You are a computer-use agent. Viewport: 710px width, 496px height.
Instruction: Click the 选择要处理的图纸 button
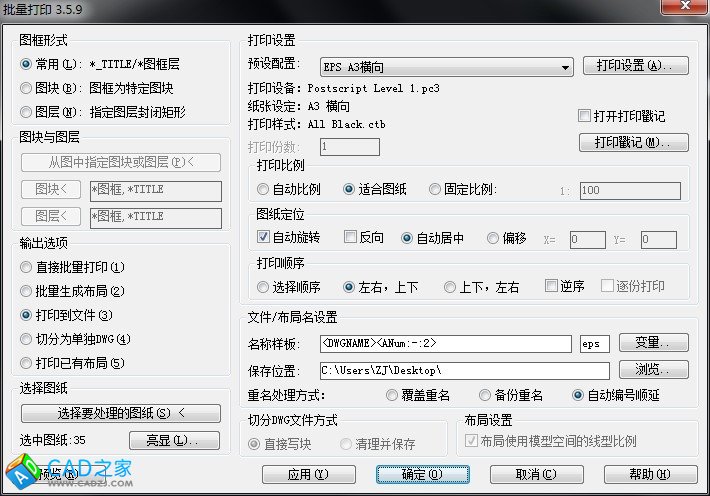(119, 412)
